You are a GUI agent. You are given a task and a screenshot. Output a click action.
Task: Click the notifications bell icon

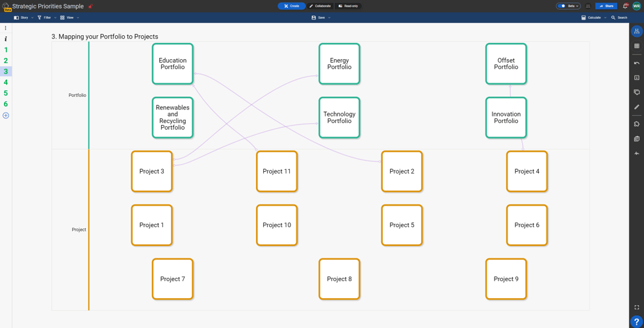(625, 6)
